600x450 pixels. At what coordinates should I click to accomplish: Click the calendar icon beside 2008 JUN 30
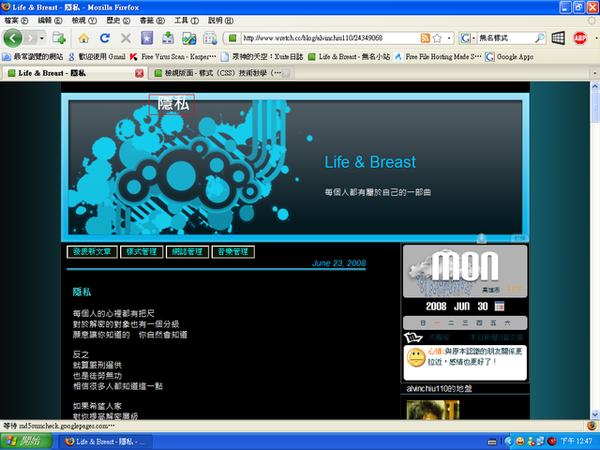click(499, 306)
